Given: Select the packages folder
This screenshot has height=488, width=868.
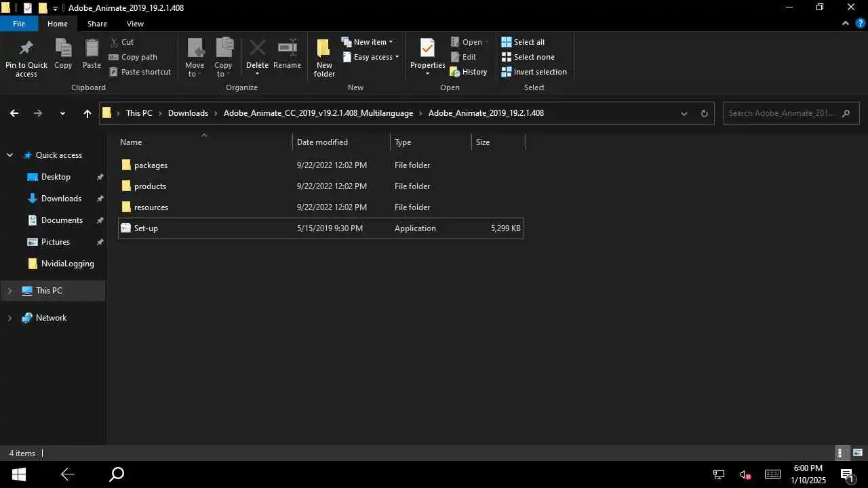Looking at the screenshot, I should coord(320,165).
